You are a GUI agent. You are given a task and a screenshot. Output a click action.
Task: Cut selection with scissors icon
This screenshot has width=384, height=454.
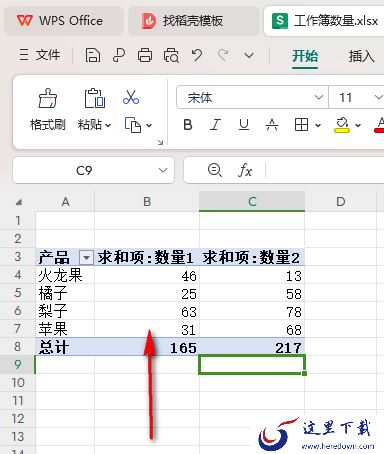point(131,97)
